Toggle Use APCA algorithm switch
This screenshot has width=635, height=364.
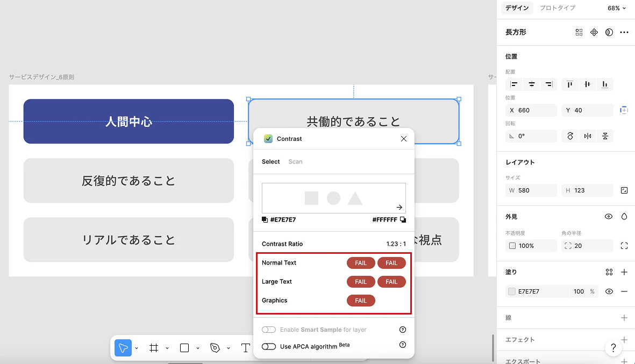268,346
